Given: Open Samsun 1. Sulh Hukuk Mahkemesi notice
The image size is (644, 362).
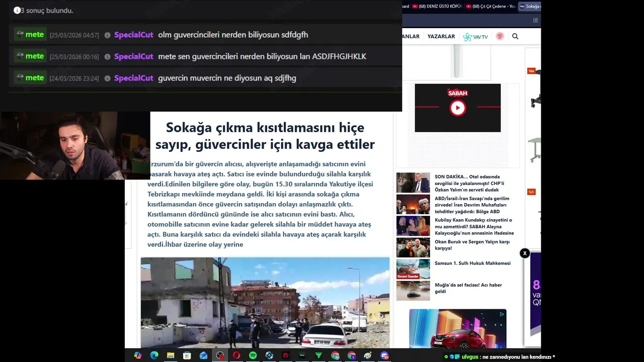Looking at the screenshot, I should click(x=472, y=263).
